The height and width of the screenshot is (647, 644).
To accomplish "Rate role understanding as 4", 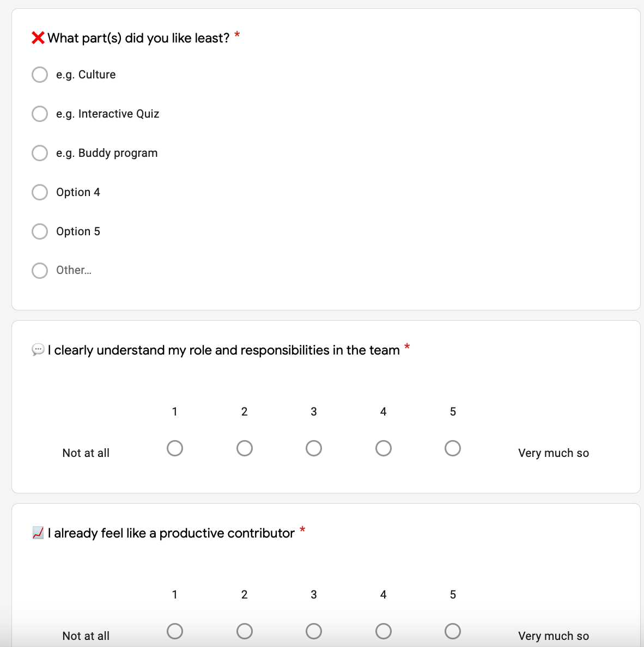I will point(384,448).
